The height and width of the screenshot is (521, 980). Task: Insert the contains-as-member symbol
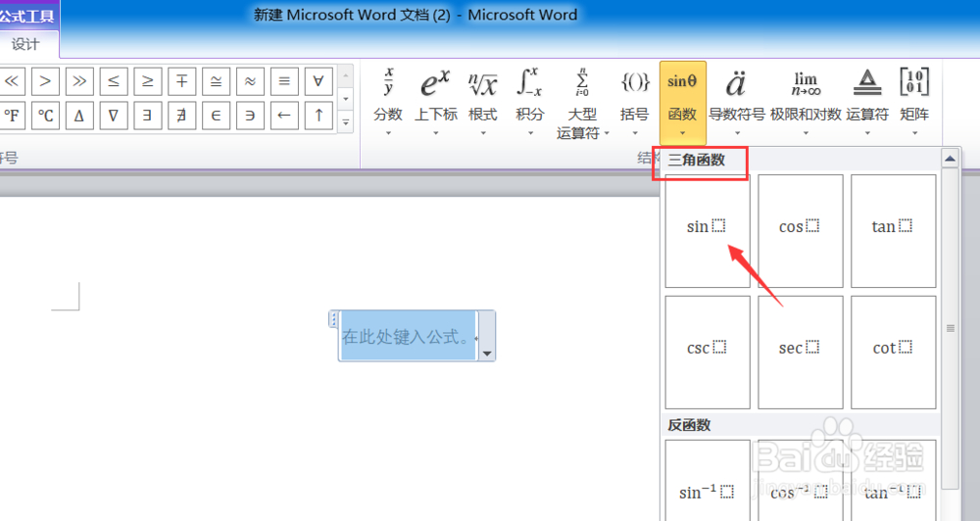250,116
